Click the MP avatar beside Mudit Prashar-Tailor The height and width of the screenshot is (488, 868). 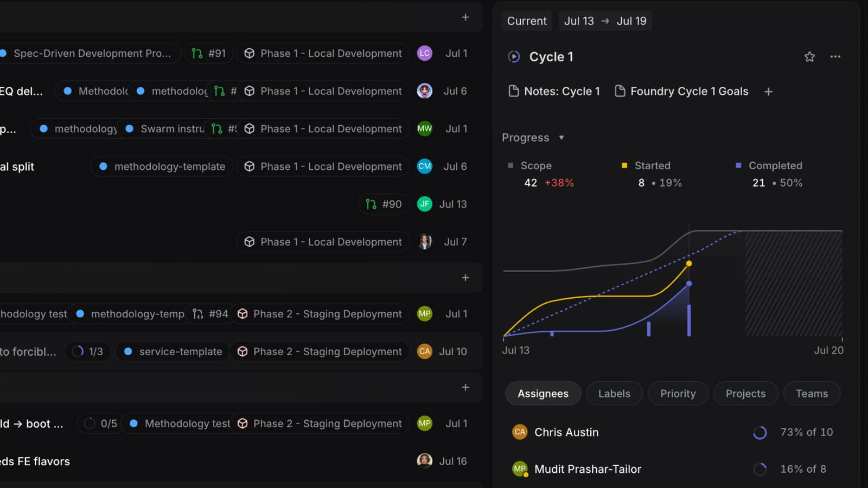point(520,469)
